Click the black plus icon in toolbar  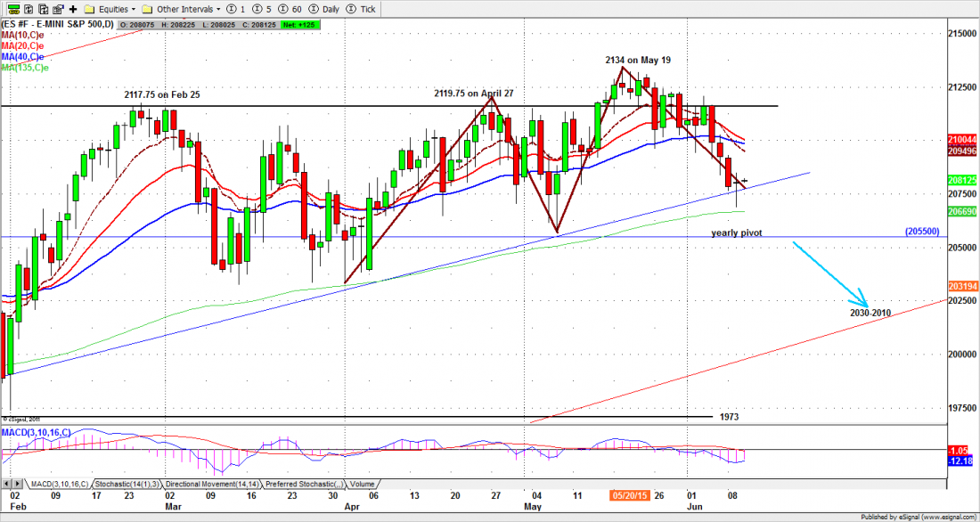[x=73, y=8]
